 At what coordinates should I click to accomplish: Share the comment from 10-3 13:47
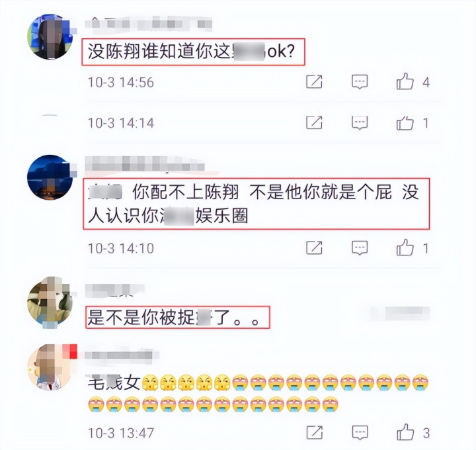pyautogui.click(x=315, y=432)
